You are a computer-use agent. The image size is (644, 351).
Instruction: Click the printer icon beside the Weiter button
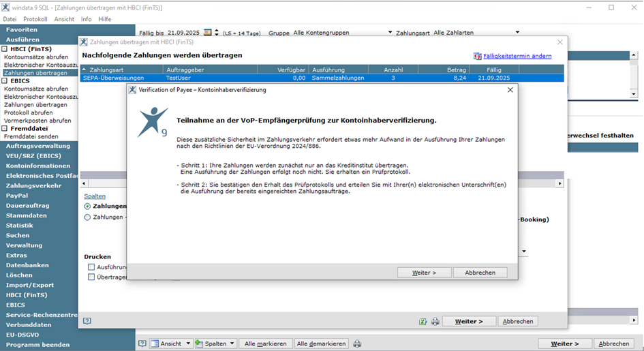coord(435,322)
